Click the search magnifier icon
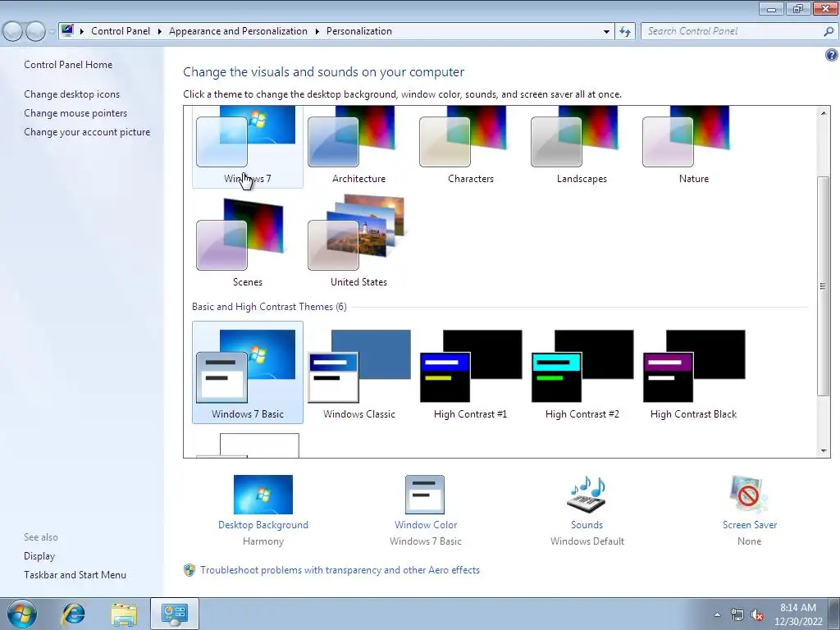The width and height of the screenshot is (840, 630). click(829, 32)
